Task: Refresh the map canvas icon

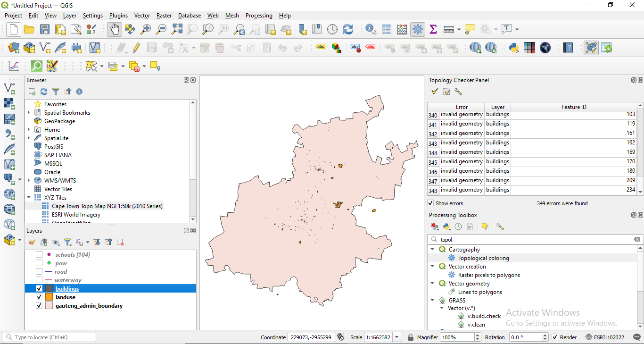Action: (x=348, y=29)
